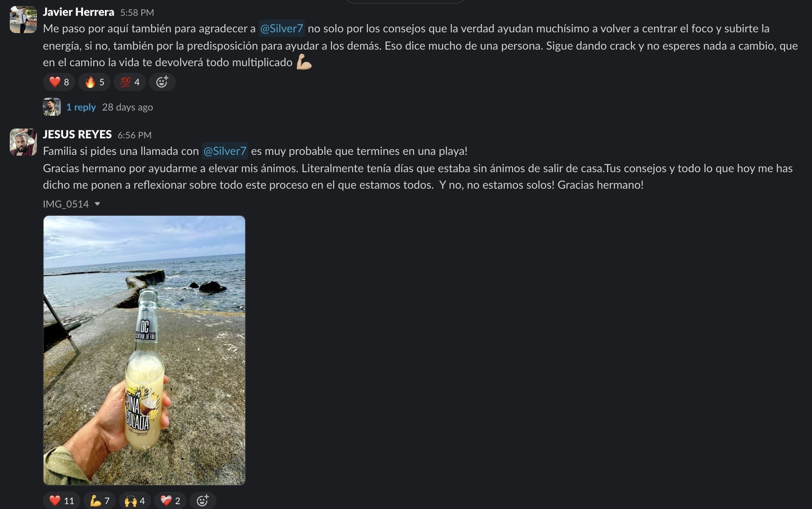
Task: Open the 1 reply thread link
Action: pyautogui.click(x=81, y=107)
